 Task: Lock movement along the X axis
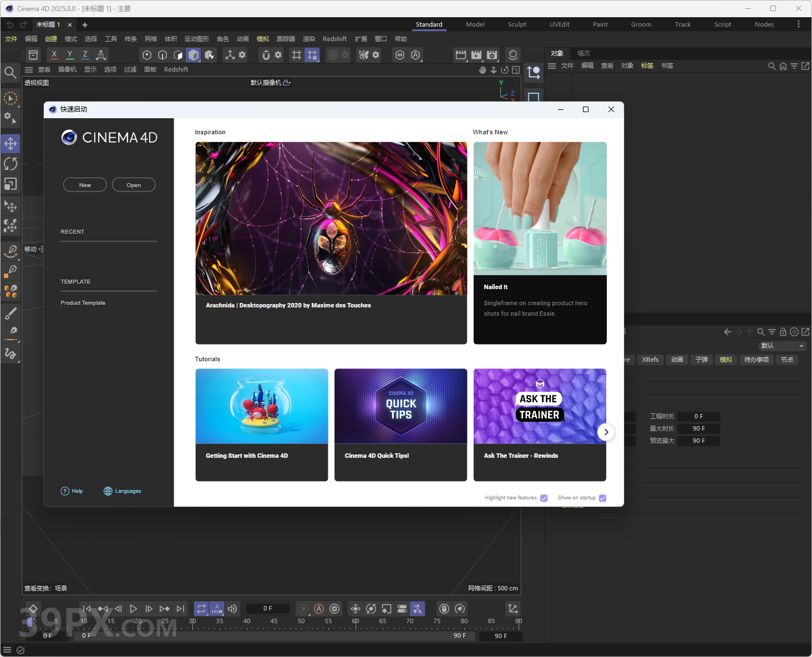(x=54, y=55)
